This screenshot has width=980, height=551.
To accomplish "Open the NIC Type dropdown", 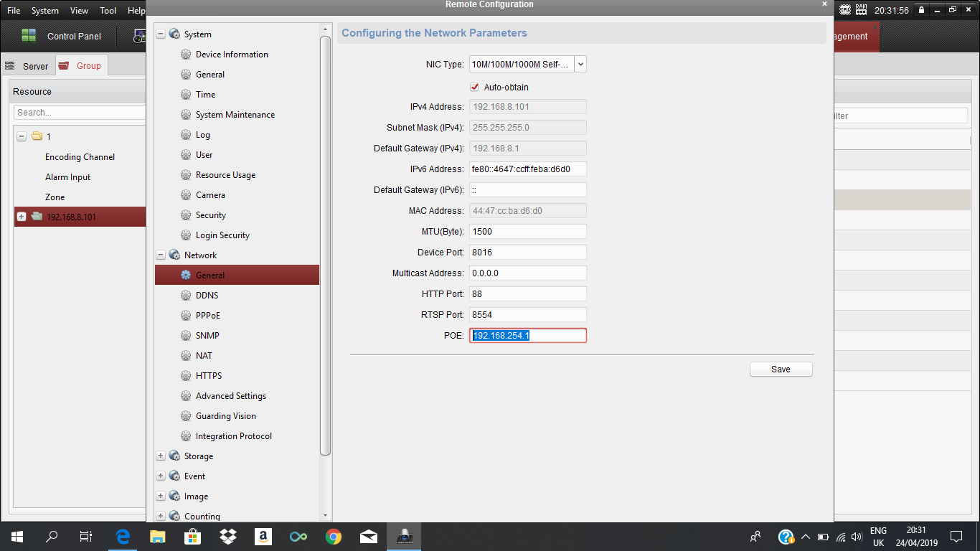I will click(x=580, y=65).
